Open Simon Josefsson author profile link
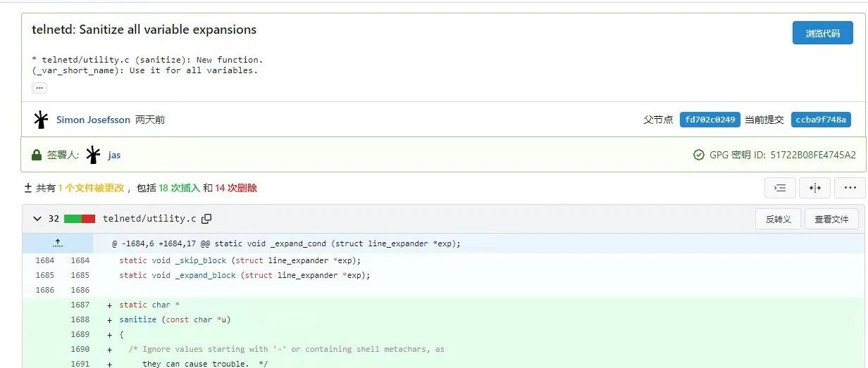The image size is (868, 368). click(93, 120)
